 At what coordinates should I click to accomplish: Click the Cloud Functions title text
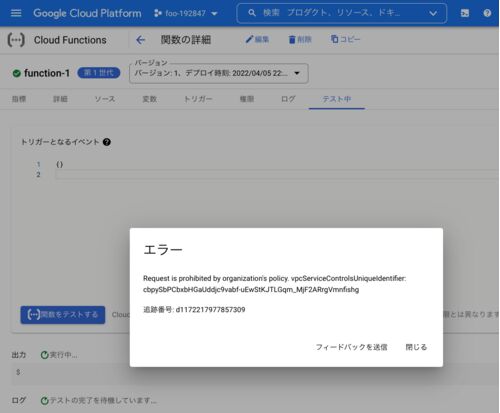[x=70, y=40]
